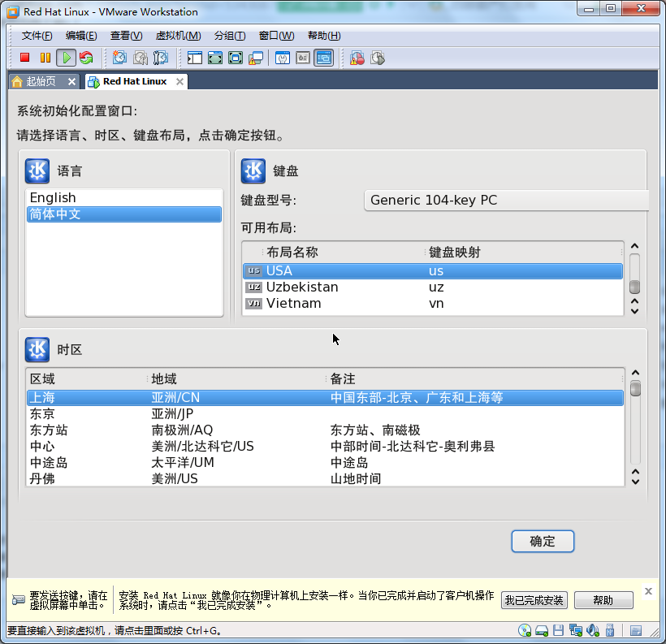Click the Revert to Snapshot icon
This screenshot has height=644, width=666.
[141, 58]
